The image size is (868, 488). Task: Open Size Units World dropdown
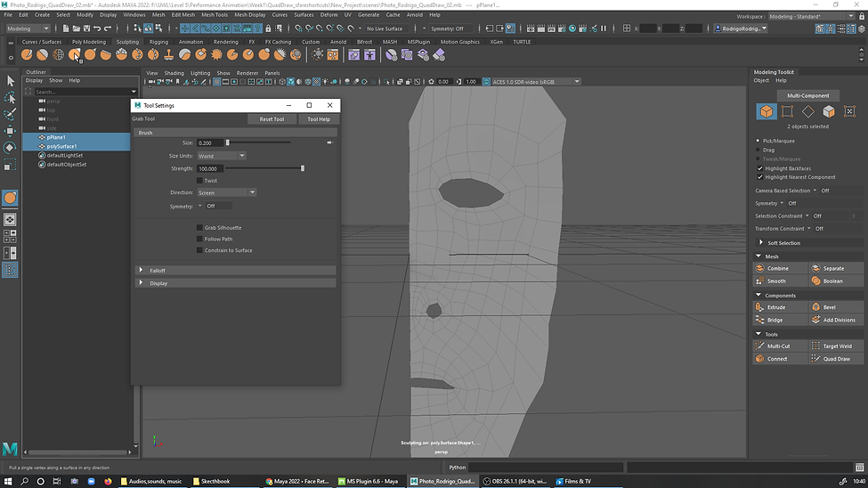(222, 156)
